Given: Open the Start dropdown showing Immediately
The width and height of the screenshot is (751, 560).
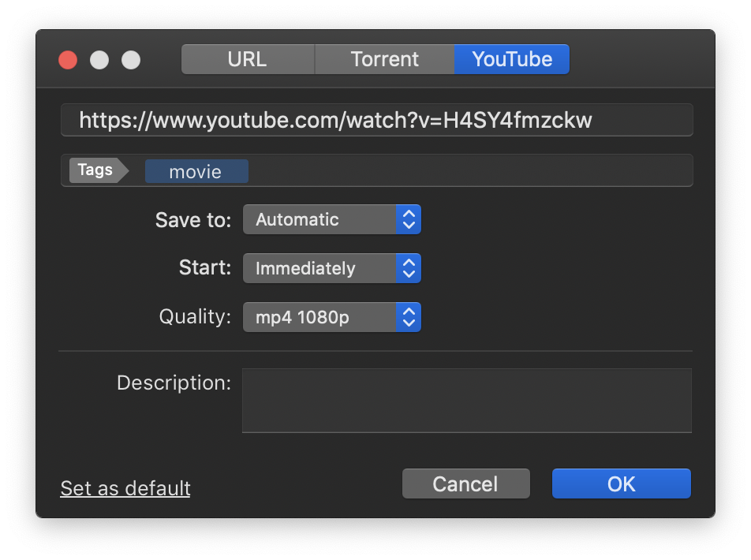Looking at the screenshot, I should click(x=323, y=268).
